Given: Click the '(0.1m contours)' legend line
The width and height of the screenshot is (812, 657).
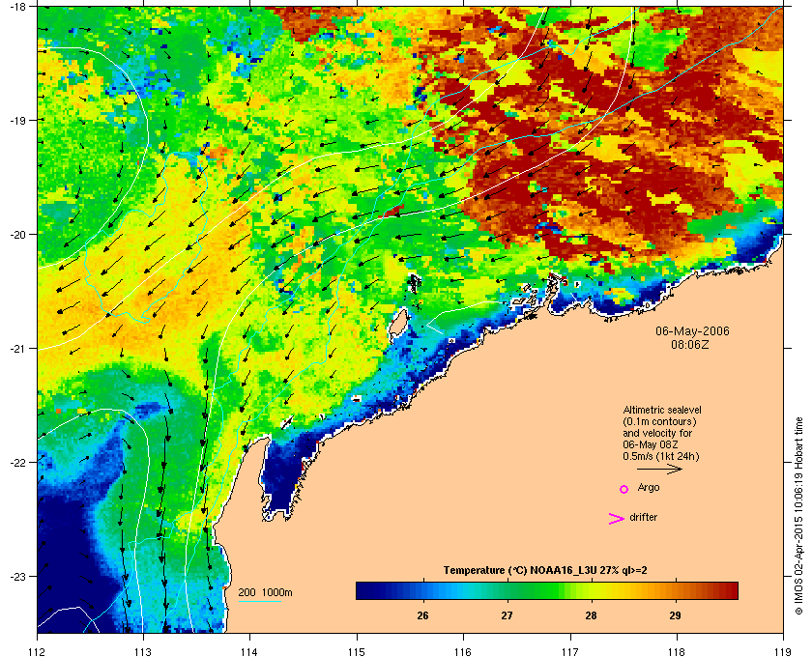Looking at the screenshot, I should tap(659, 421).
